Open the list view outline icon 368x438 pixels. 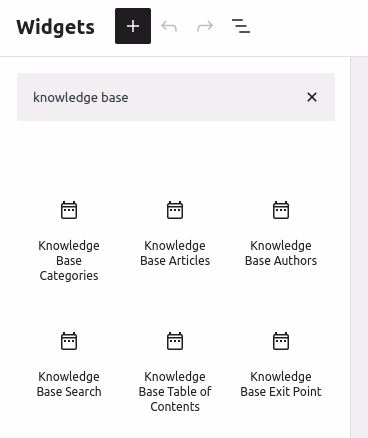point(241,26)
